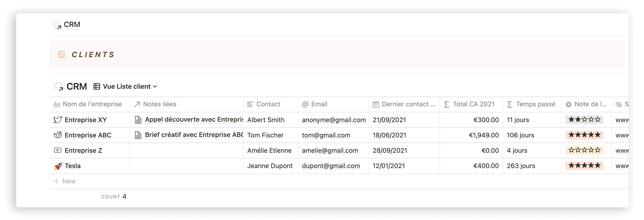
Task: Click the CRM page icon at top
Action: pyautogui.click(x=57, y=25)
